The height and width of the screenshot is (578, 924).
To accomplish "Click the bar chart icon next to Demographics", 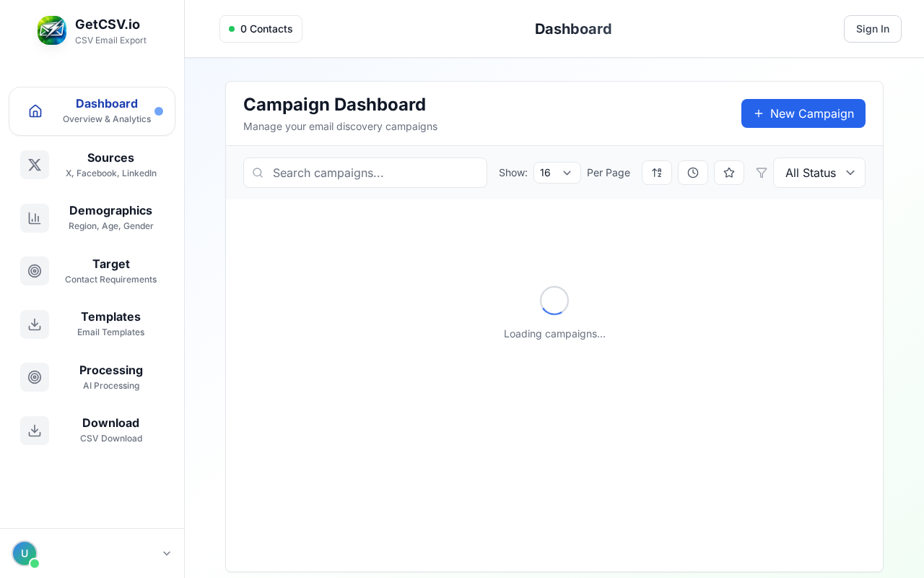I will tap(35, 218).
